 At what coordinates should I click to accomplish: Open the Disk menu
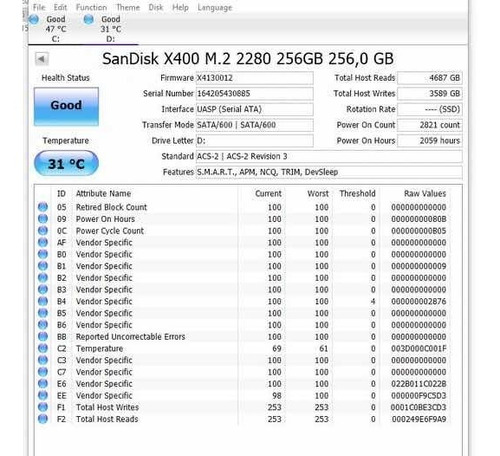pos(156,7)
